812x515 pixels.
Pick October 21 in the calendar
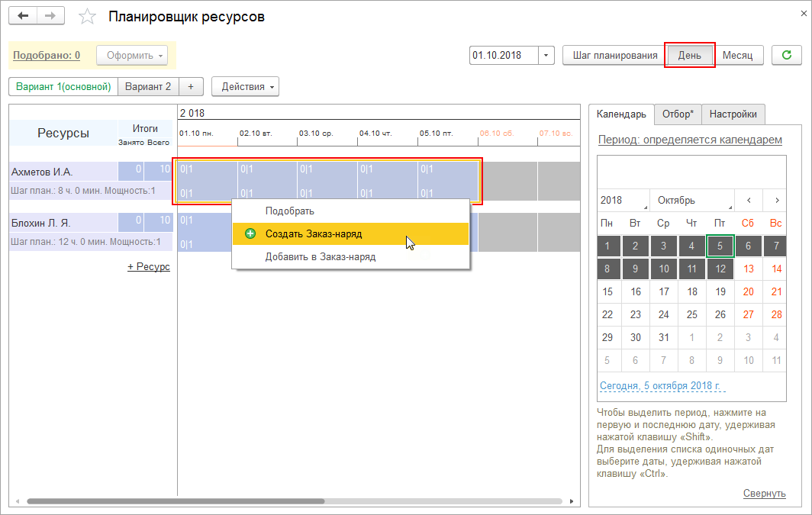(x=775, y=291)
